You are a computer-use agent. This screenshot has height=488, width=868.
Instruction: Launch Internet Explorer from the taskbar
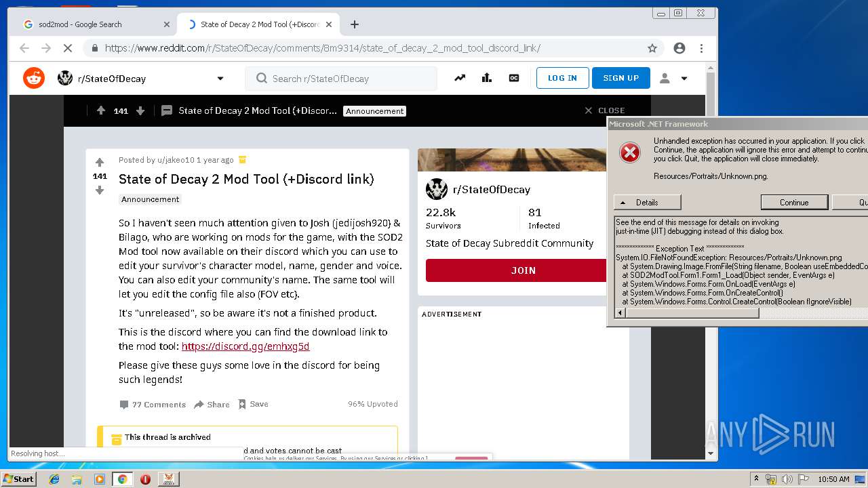(x=54, y=479)
